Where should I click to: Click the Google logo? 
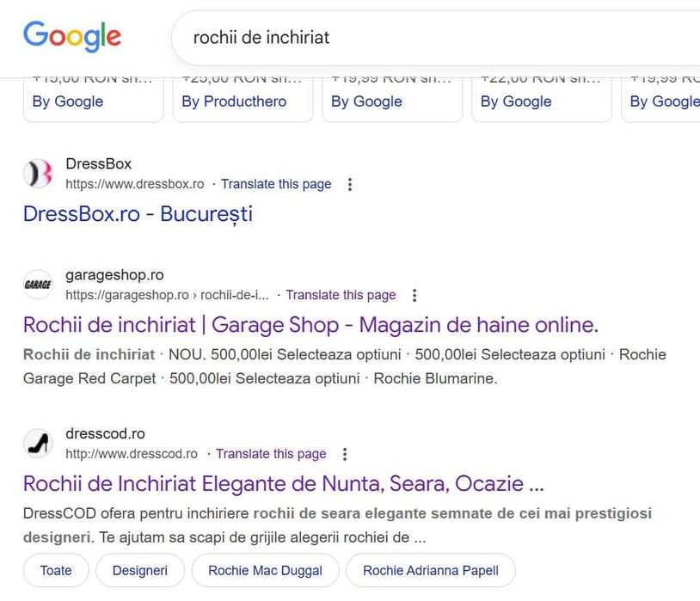point(72,36)
